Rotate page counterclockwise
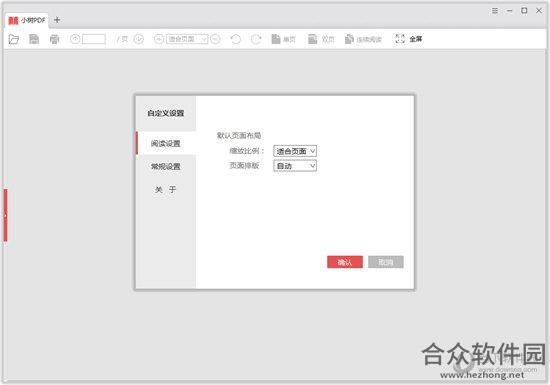The width and height of the screenshot is (550, 385). pos(236,39)
